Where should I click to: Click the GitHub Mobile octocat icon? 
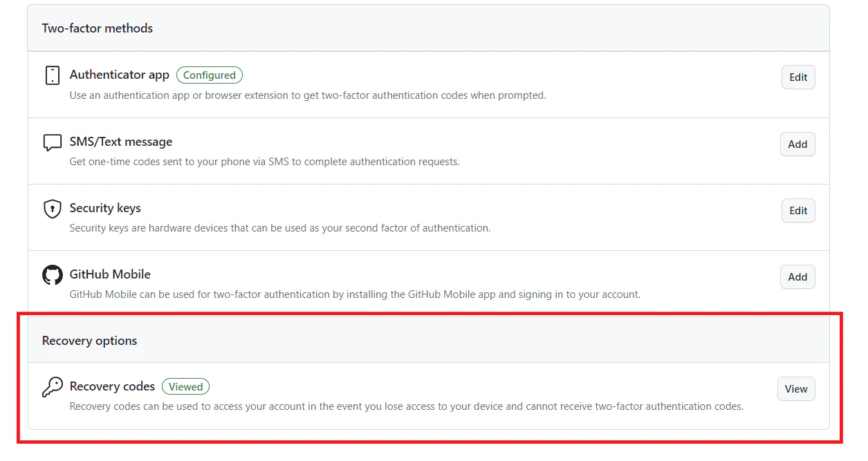coord(52,274)
